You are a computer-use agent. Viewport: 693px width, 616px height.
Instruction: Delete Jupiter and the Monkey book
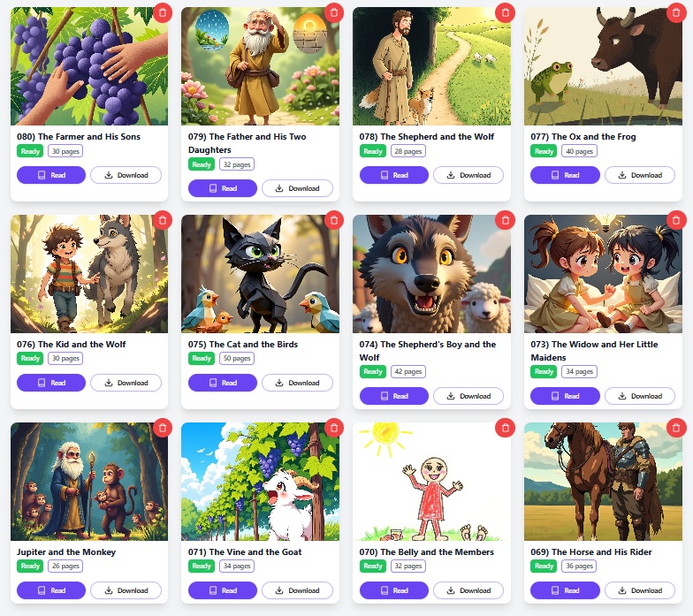click(x=163, y=428)
